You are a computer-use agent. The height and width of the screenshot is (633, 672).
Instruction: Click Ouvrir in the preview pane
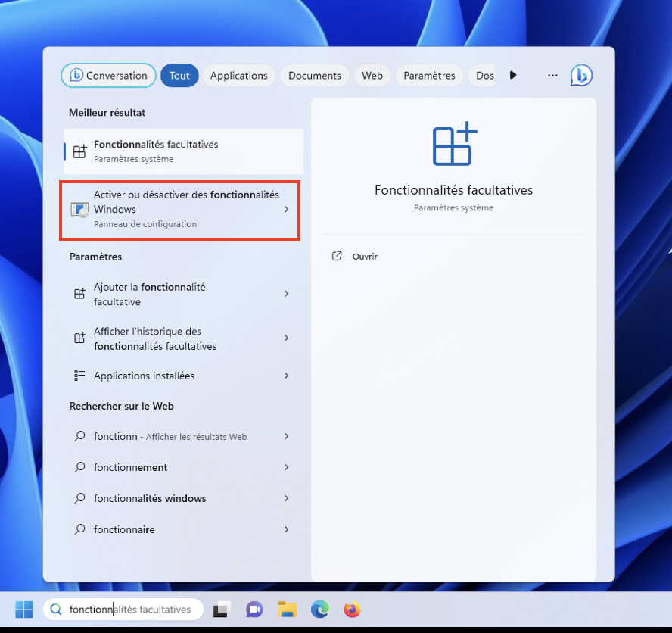(x=365, y=257)
